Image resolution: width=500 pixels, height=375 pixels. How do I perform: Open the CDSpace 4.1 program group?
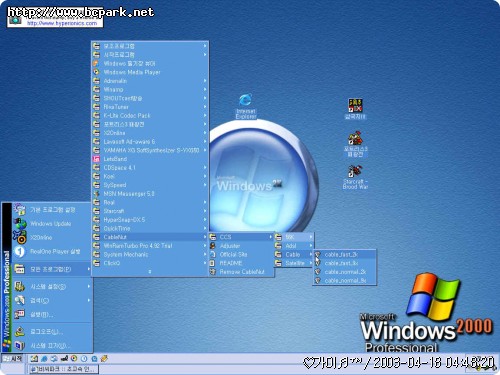click(x=150, y=167)
